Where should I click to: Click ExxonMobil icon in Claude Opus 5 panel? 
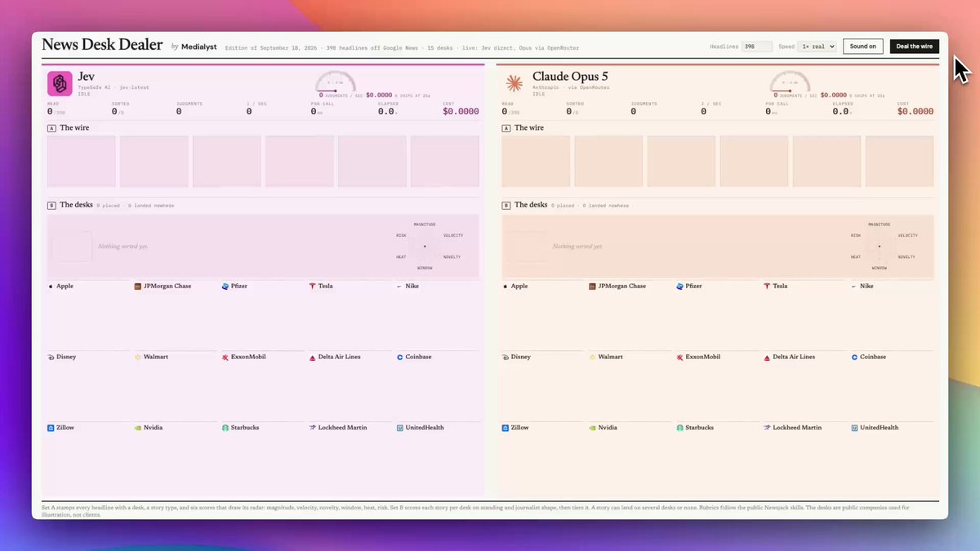(x=680, y=357)
